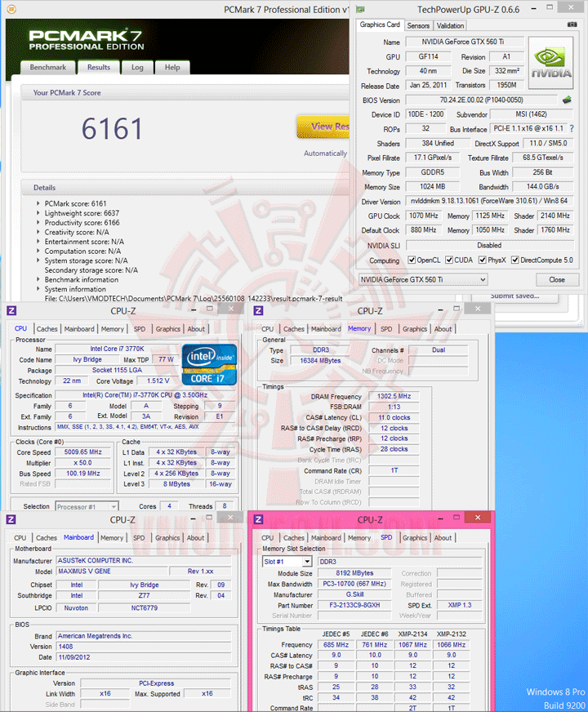Click the Max Bandwidth PC3-10700 field
The image size is (588, 712).
354,584
